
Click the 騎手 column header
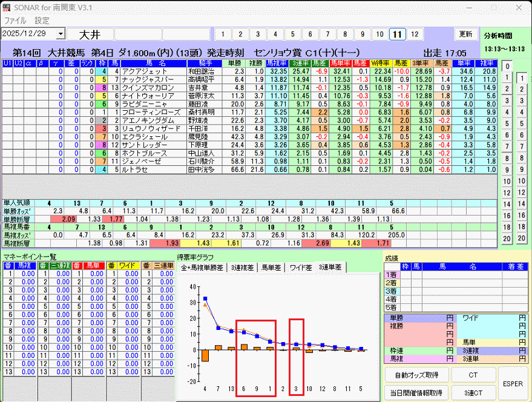(x=205, y=63)
